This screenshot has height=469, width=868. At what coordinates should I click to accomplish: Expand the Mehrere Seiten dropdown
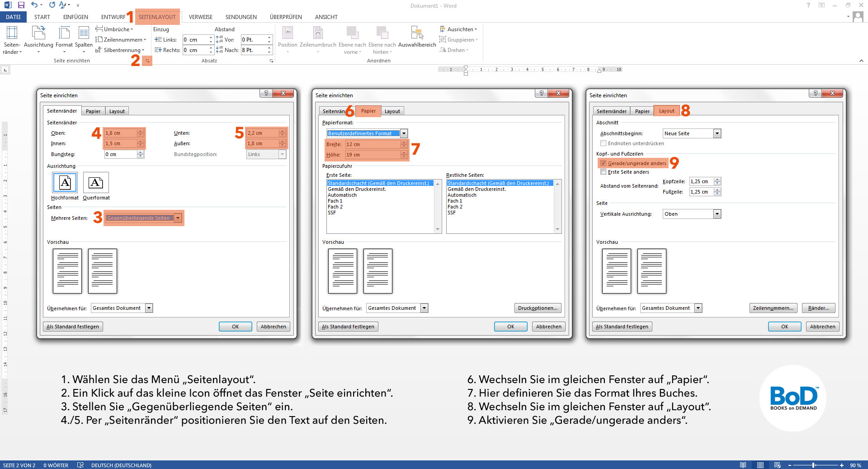point(178,218)
